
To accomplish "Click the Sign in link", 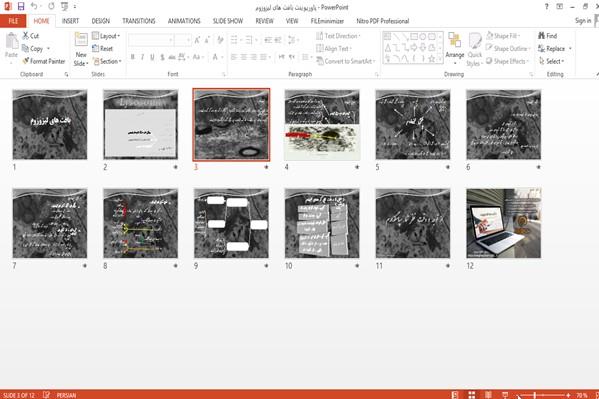I will (x=583, y=21).
